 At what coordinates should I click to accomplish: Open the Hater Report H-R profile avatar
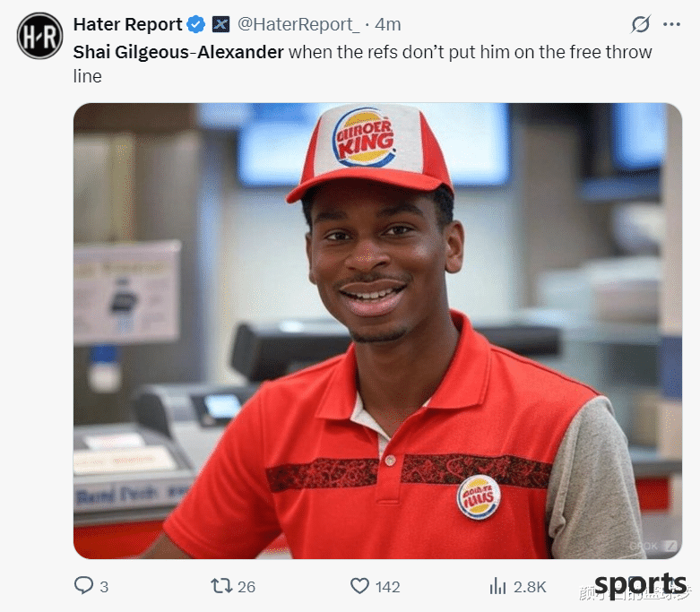tap(39, 36)
